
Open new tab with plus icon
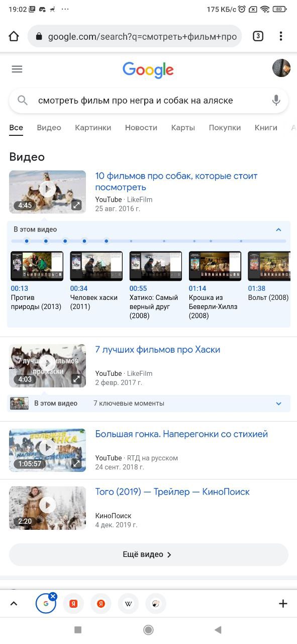(x=283, y=604)
